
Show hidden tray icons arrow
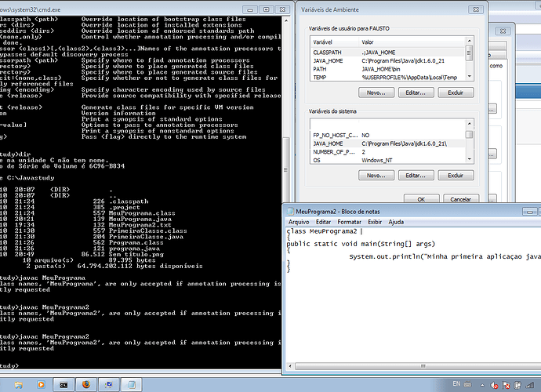click(x=482, y=385)
